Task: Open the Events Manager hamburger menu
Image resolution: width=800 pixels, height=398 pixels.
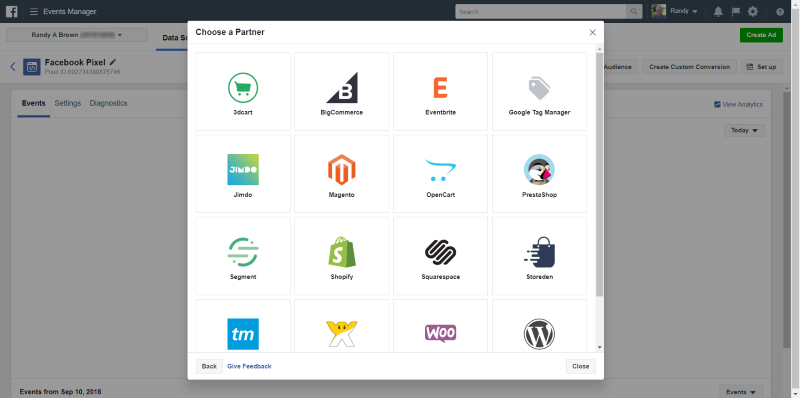Action: coord(34,11)
